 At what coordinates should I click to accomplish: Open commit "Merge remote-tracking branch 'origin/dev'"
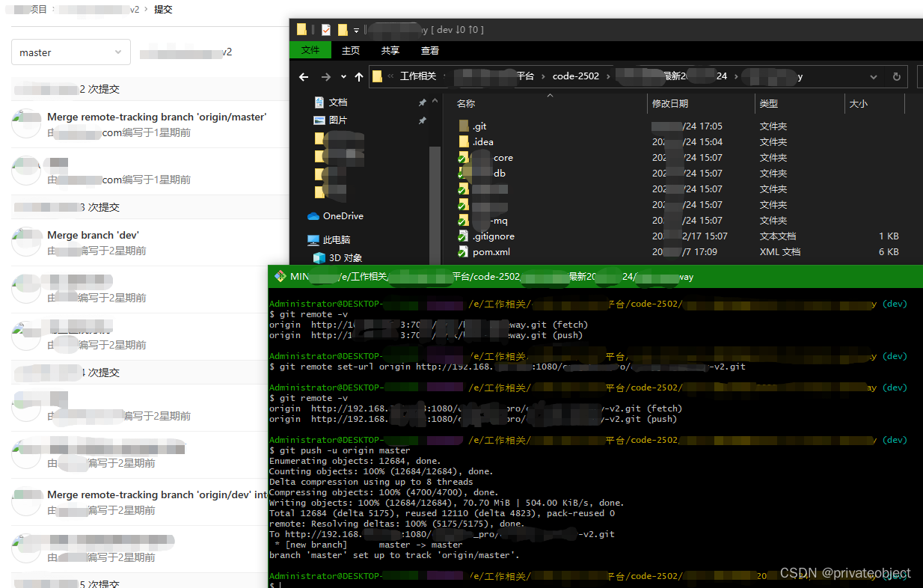click(157, 494)
